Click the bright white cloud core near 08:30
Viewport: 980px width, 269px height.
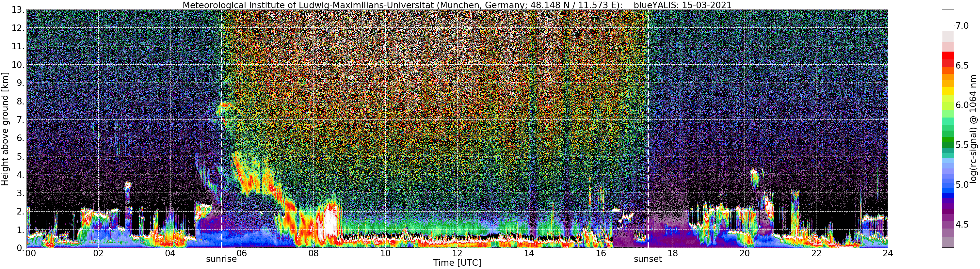330,223
